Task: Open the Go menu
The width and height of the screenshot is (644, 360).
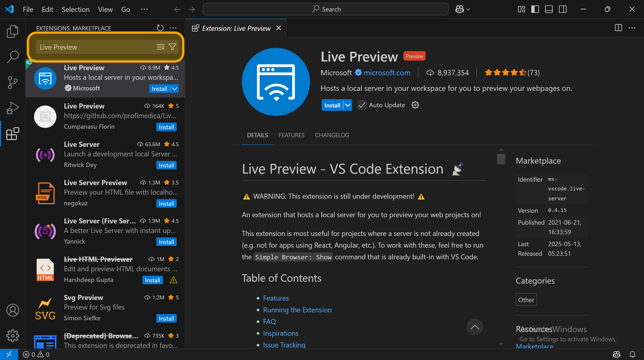Action: click(125, 9)
